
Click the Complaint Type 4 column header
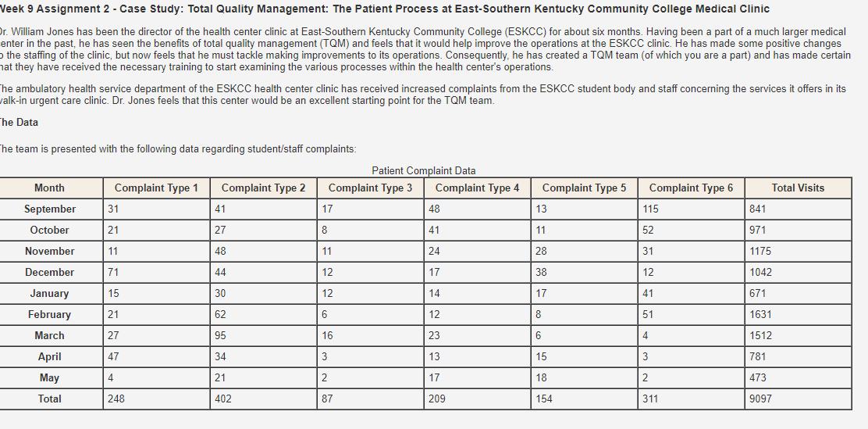point(477,188)
